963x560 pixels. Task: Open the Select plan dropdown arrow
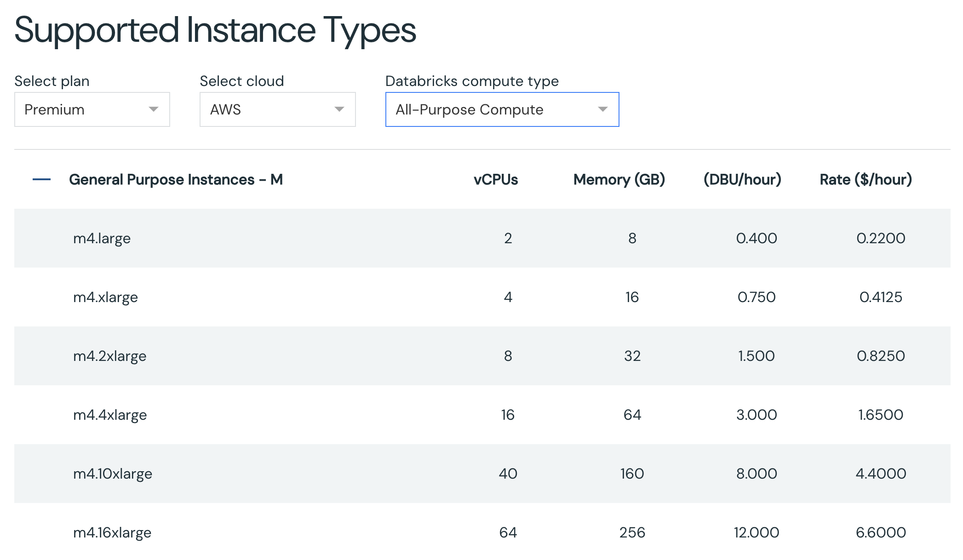click(153, 109)
